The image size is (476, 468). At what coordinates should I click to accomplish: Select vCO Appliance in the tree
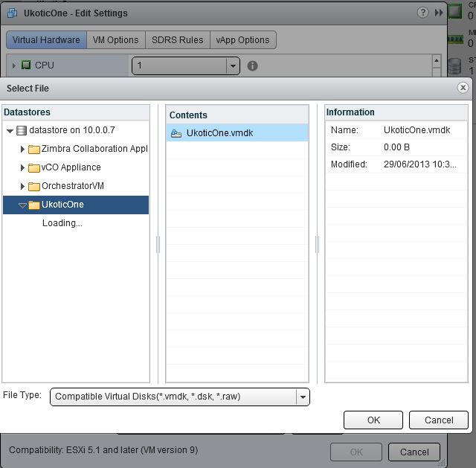click(x=71, y=167)
